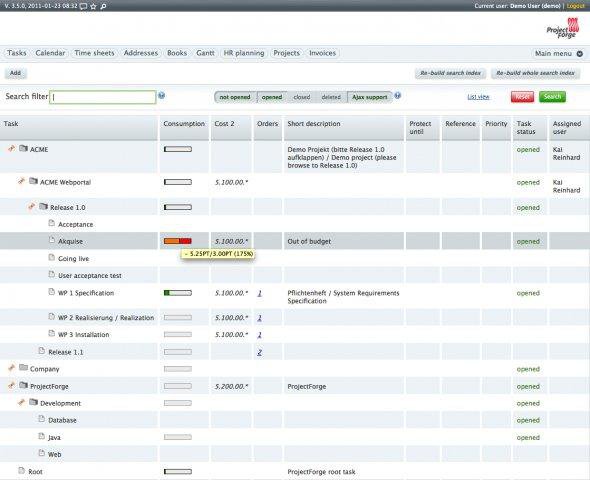
Task: Open the List view link
Action: tap(478, 97)
